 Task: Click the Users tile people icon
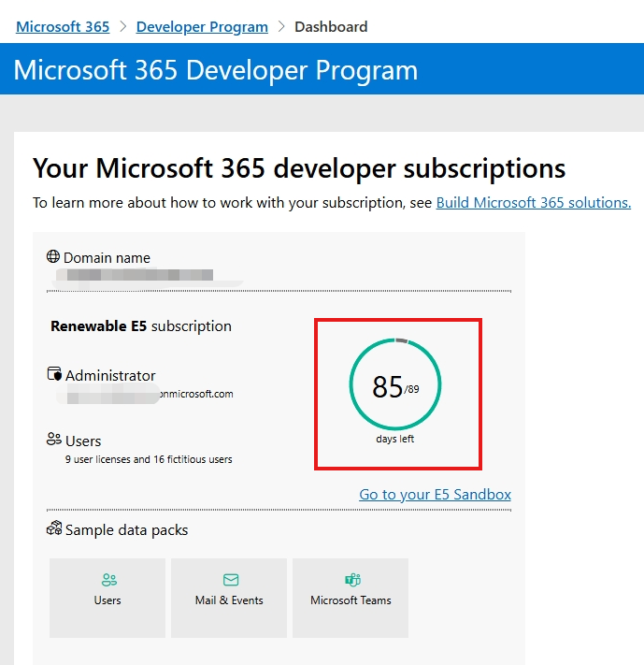(109, 580)
